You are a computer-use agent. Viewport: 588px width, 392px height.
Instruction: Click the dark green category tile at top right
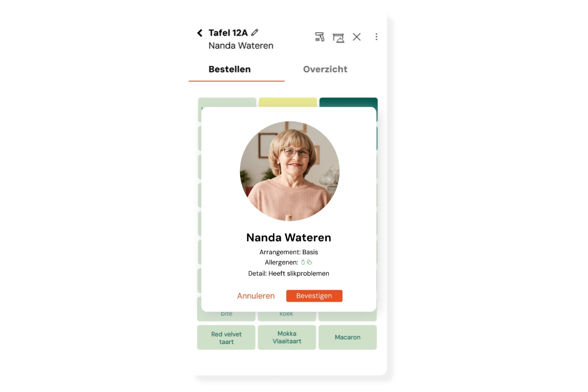[x=348, y=102]
